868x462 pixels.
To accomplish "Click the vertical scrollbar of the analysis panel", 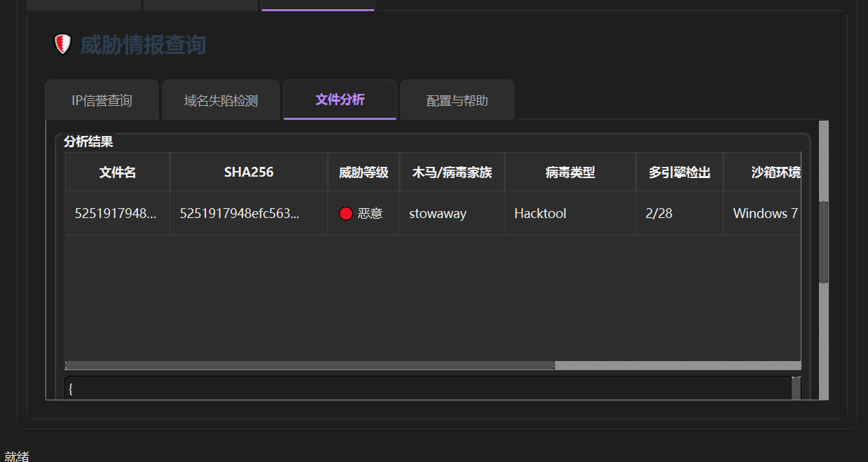I will [824, 242].
